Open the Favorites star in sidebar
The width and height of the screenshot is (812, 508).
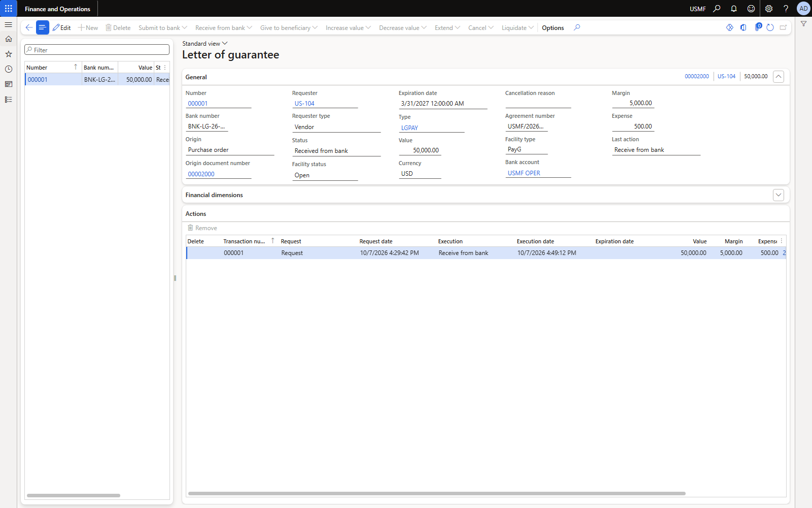tap(9, 54)
